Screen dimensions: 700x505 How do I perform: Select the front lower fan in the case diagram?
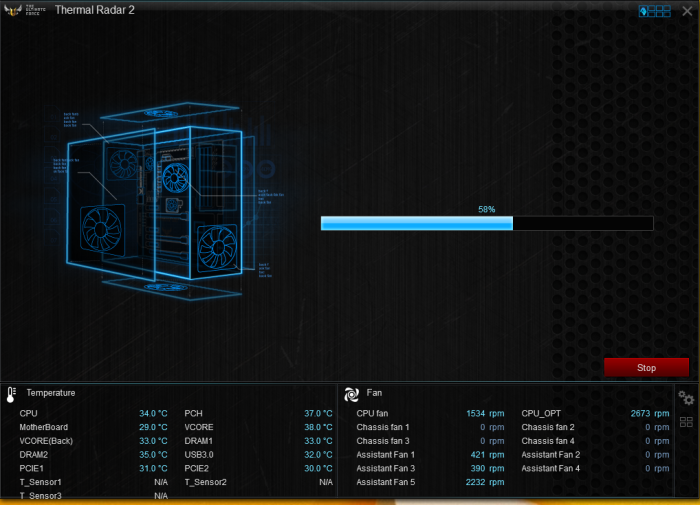pos(217,248)
